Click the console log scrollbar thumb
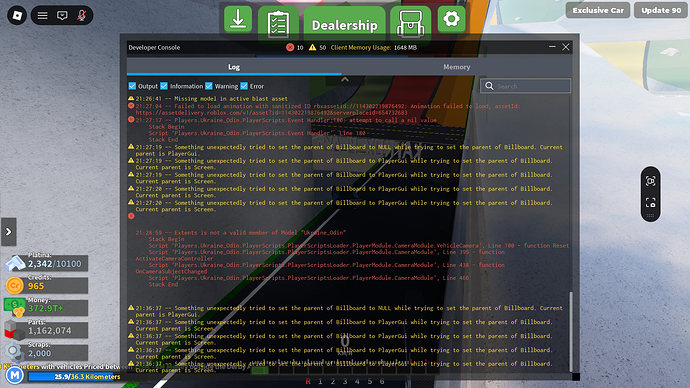 (571, 332)
